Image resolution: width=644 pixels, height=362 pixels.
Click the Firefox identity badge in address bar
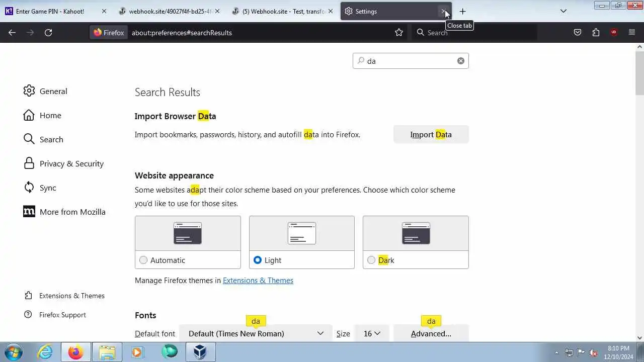[109, 33]
